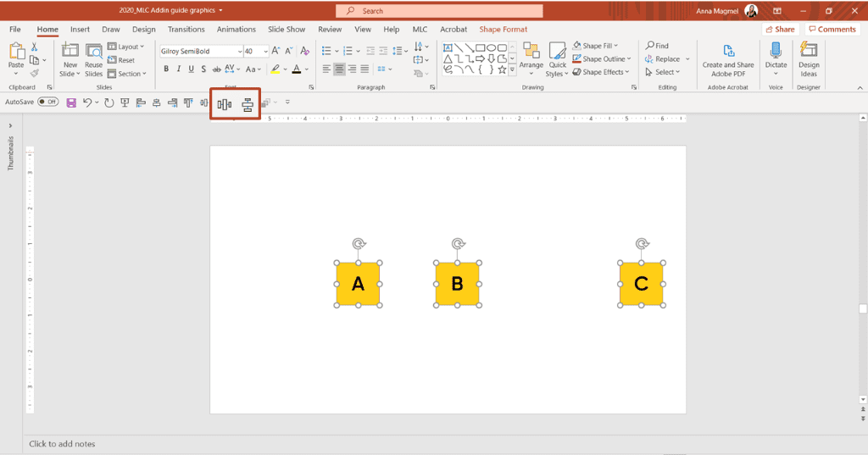The height and width of the screenshot is (455, 868).
Task: Open Select dropdown in Editing
Action: coord(663,72)
